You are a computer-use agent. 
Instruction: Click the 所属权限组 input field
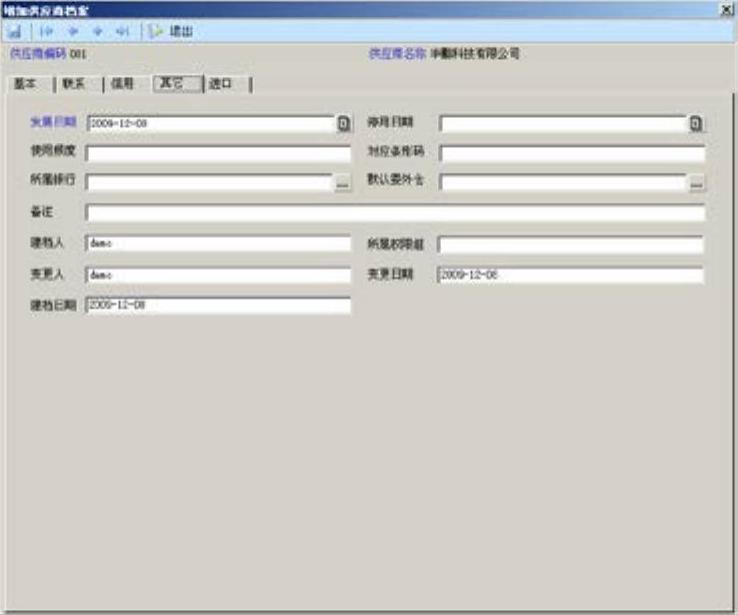pyautogui.click(x=570, y=244)
